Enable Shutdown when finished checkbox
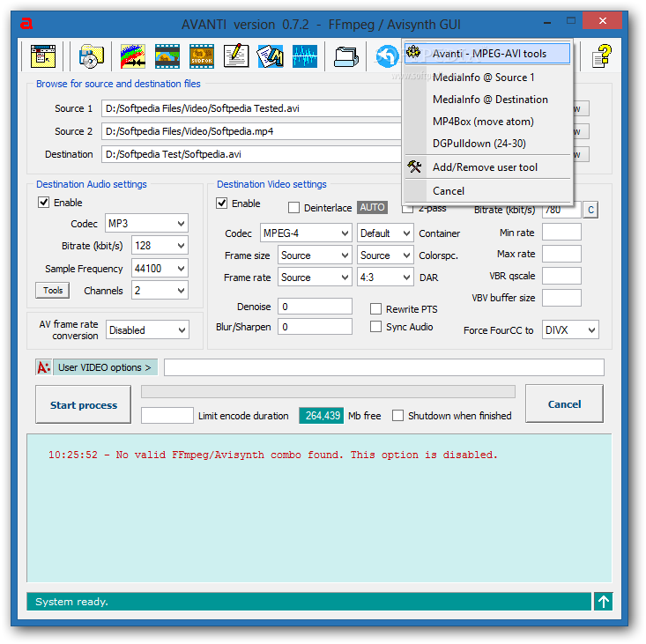This screenshot has height=644, width=646. pyautogui.click(x=398, y=416)
